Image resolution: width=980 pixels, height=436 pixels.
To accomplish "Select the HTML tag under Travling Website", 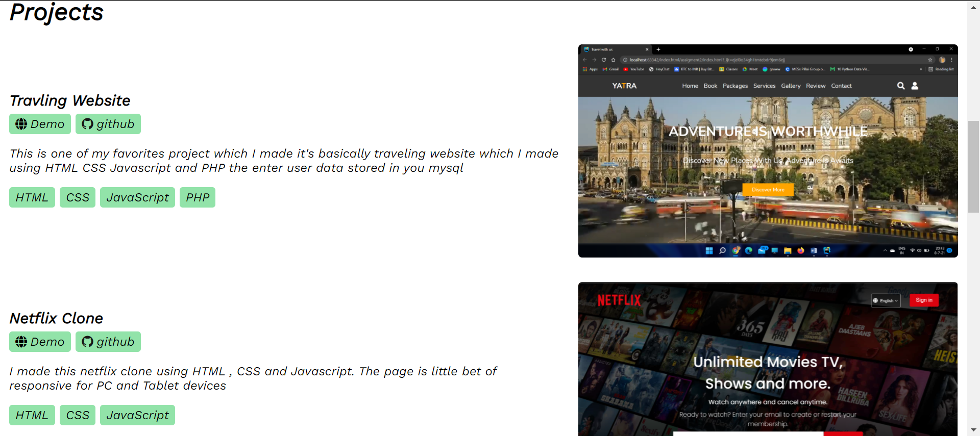I will 32,197.
